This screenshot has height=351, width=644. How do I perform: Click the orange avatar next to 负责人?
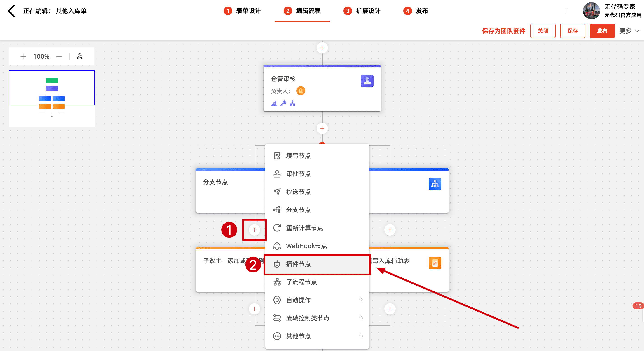point(301,91)
